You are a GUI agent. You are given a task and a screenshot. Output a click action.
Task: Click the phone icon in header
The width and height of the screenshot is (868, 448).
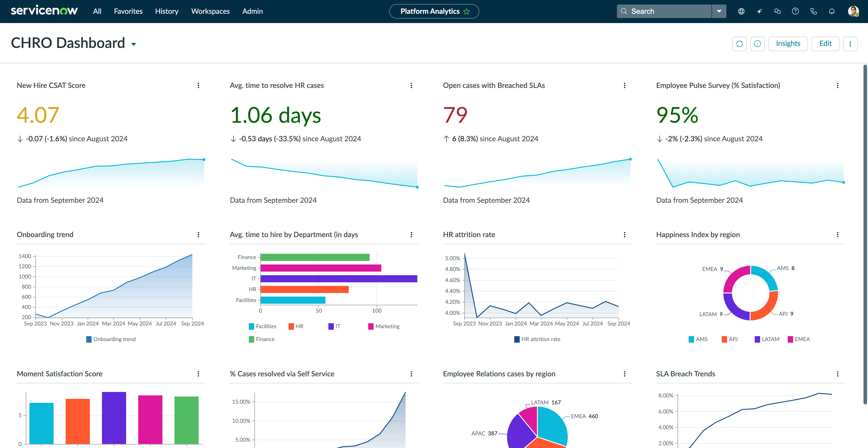(x=813, y=12)
